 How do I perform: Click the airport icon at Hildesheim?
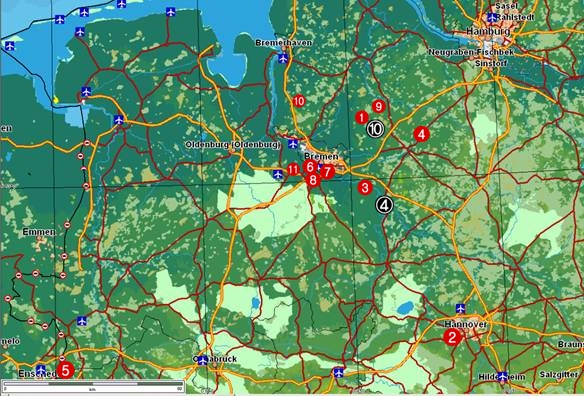click(502, 376)
